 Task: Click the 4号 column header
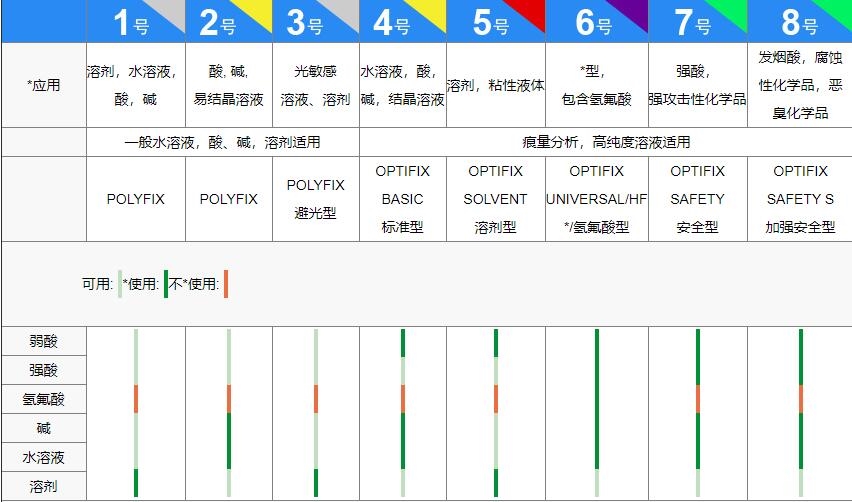(x=403, y=21)
